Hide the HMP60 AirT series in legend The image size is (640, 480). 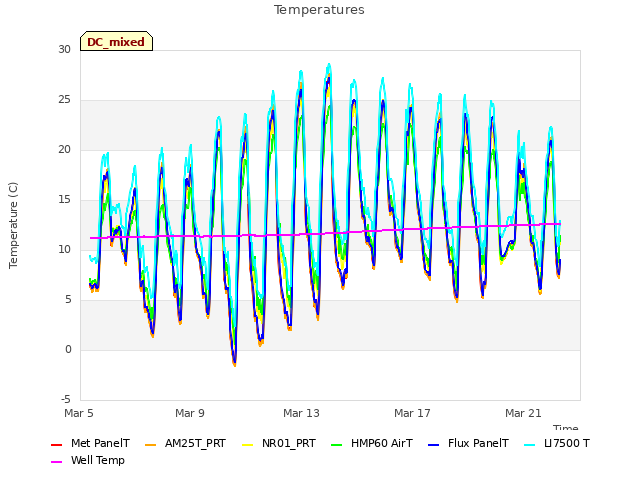coord(372,444)
